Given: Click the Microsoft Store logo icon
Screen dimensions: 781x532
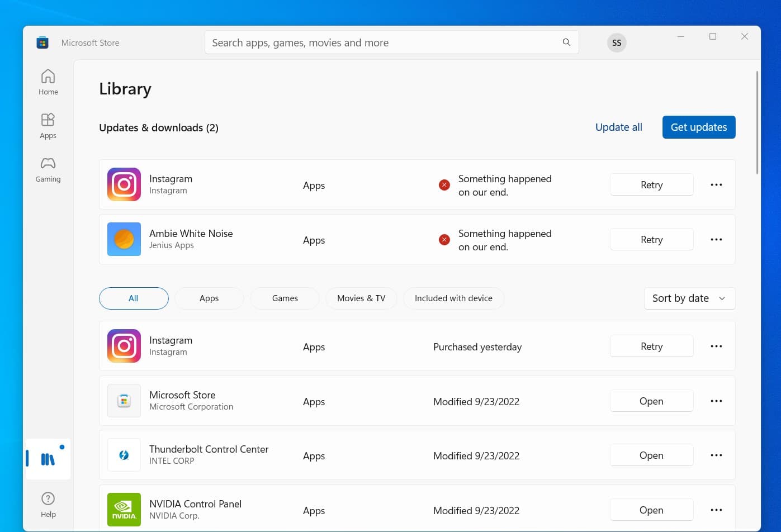Looking at the screenshot, I should [42, 42].
